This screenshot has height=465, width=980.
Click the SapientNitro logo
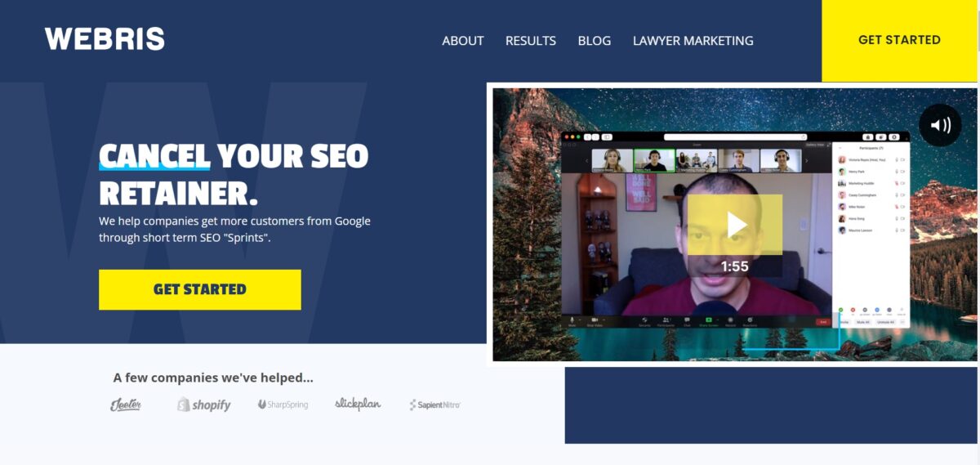(434, 405)
